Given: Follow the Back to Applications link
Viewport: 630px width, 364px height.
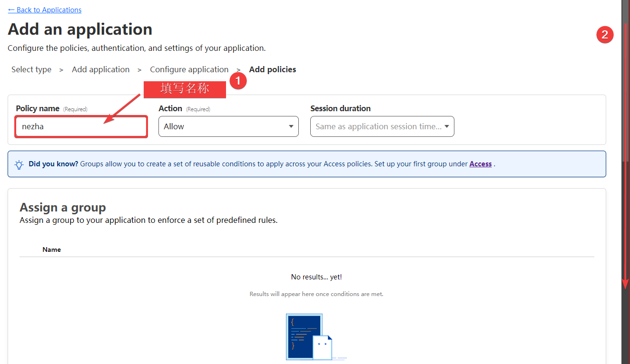Looking at the screenshot, I should pyautogui.click(x=45, y=10).
